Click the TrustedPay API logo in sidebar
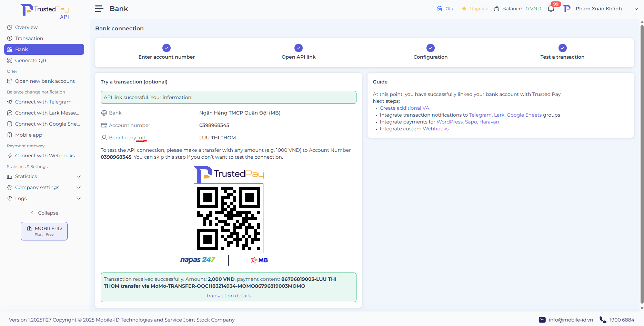Viewport: 644px width, 326px height. [44, 12]
